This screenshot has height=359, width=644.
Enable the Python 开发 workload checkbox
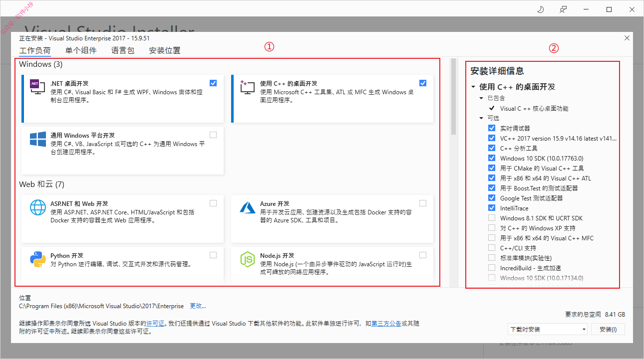click(x=213, y=255)
